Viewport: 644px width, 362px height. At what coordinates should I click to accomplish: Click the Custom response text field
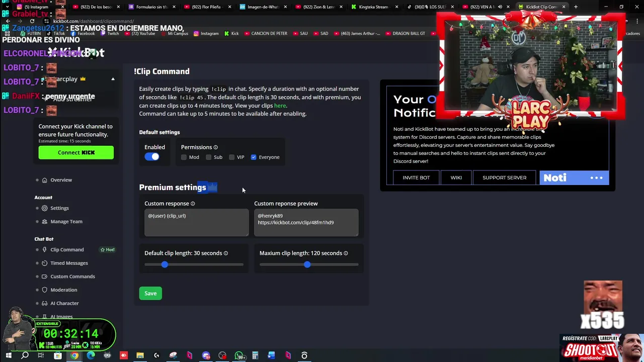pos(196,223)
